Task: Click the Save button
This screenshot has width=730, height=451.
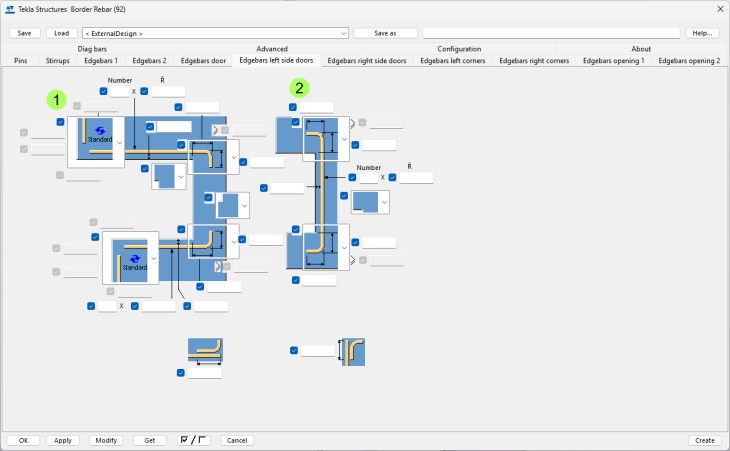Action: pyautogui.click(x=24, y=33)
